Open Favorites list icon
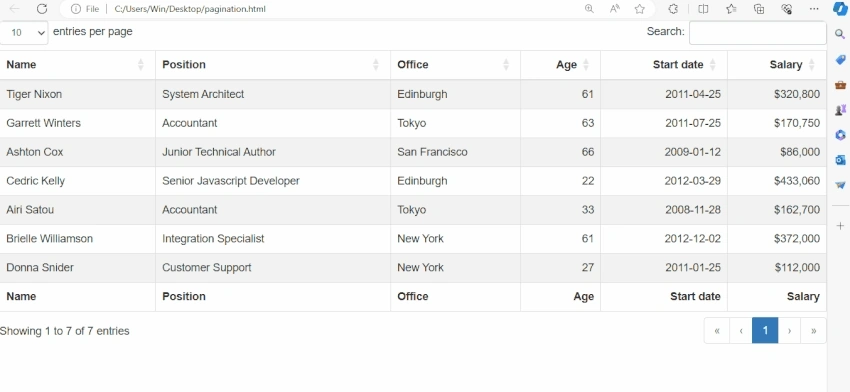Viewport: 850px width, 392px height. pyautogui.click(x=731, y=9)
